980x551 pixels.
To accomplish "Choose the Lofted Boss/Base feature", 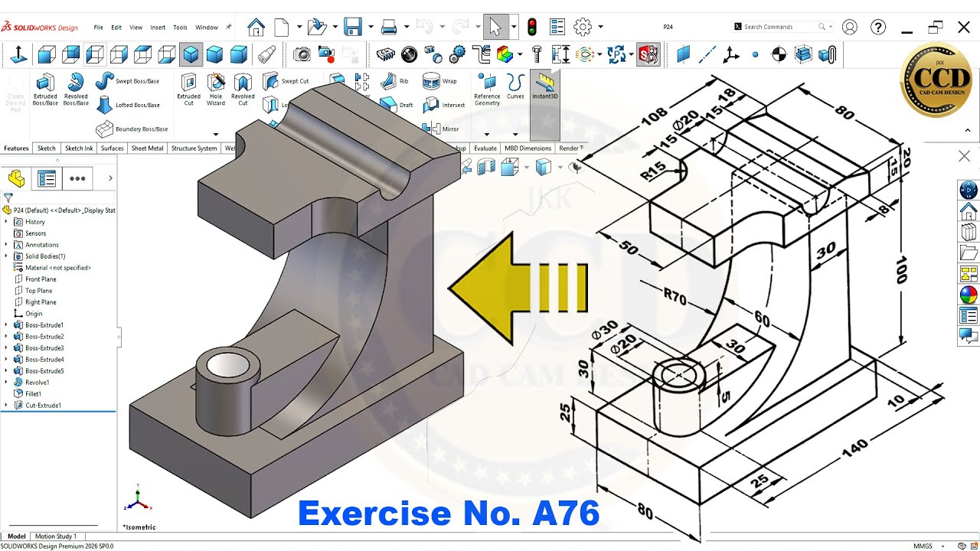I will (127, 105).
